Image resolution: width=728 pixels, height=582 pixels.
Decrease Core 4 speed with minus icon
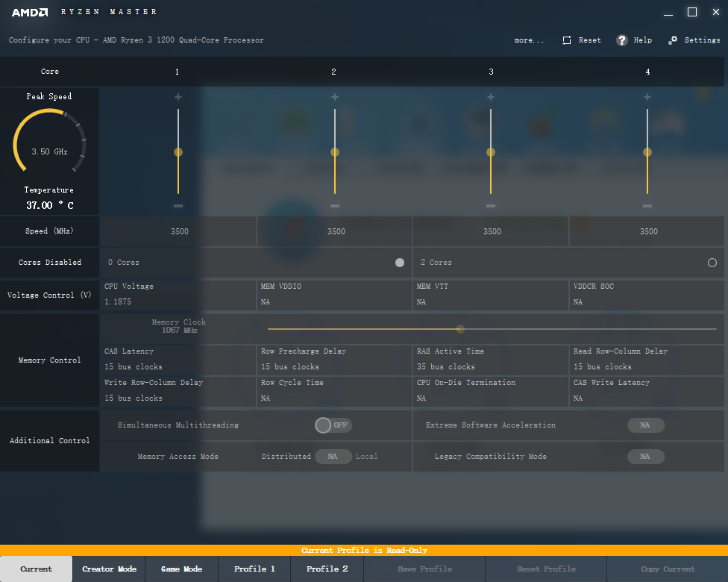(647, 206)
